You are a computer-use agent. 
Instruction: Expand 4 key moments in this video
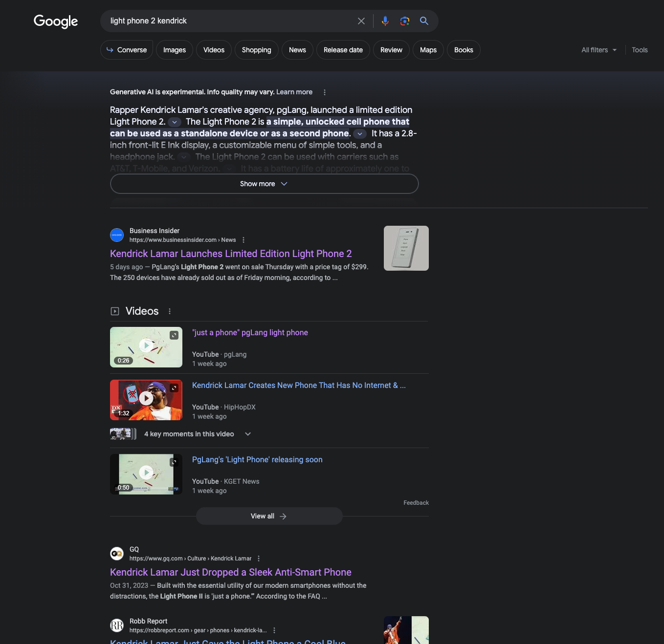coord(247,434)
